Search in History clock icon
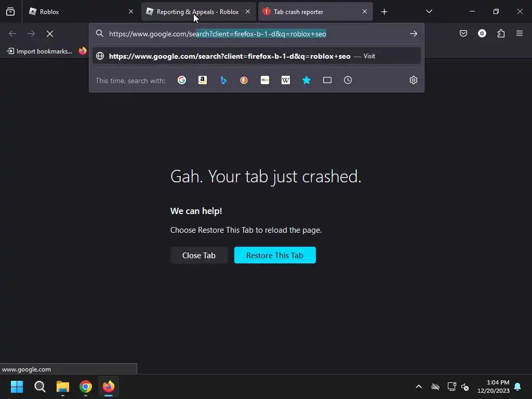532x399 pixels. (x=348, y=80)
